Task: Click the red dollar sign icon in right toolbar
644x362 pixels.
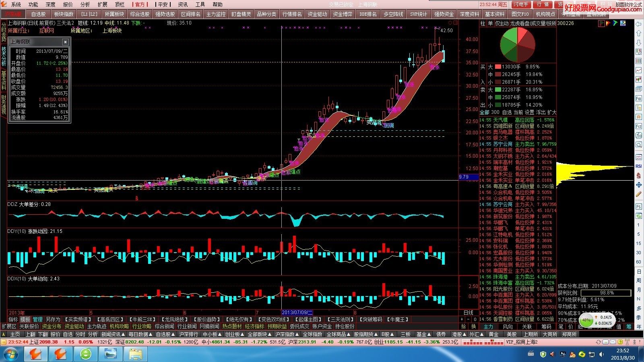Action: click(x=639, y=176)
